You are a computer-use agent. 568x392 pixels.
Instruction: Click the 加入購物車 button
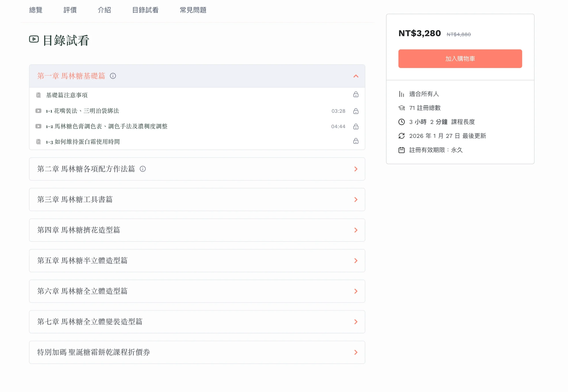coord(460,59)
